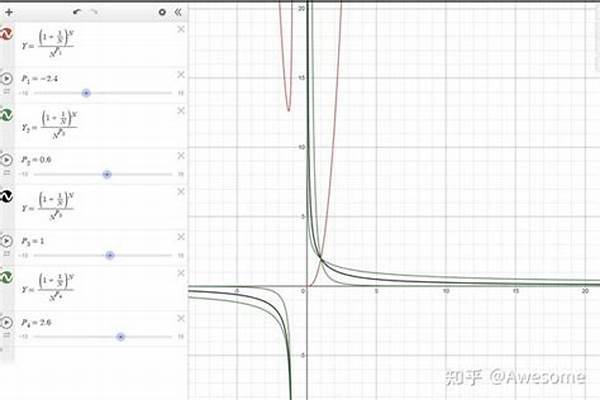The image size is (600, 400).
Task: Edit the P4 slider upper limit
Action: pos(181,337)
